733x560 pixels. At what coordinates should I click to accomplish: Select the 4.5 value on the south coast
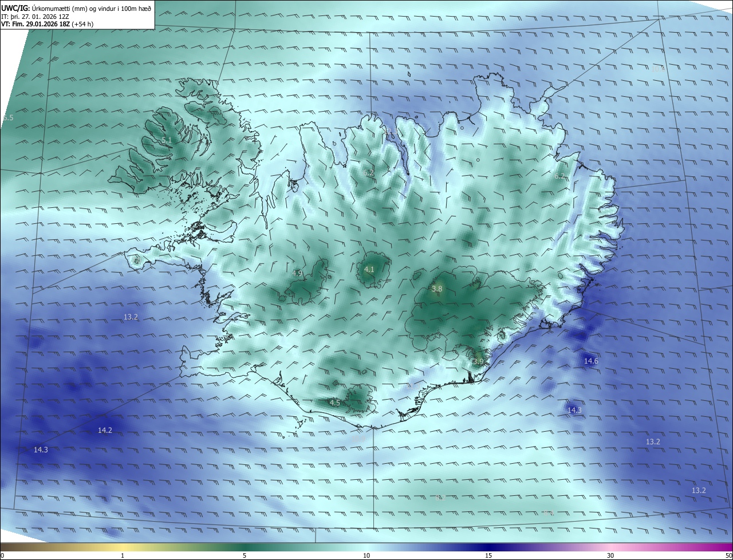(x=335, y=403)
